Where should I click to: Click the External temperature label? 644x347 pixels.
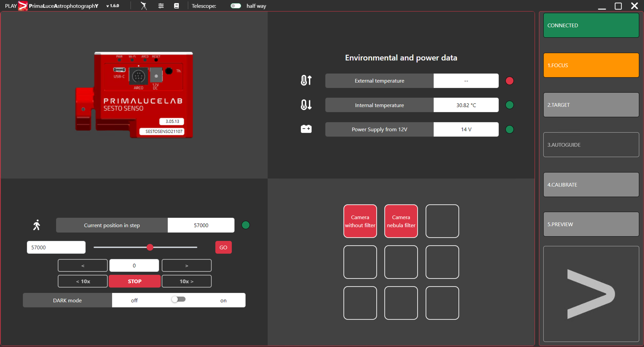(379, 81)
